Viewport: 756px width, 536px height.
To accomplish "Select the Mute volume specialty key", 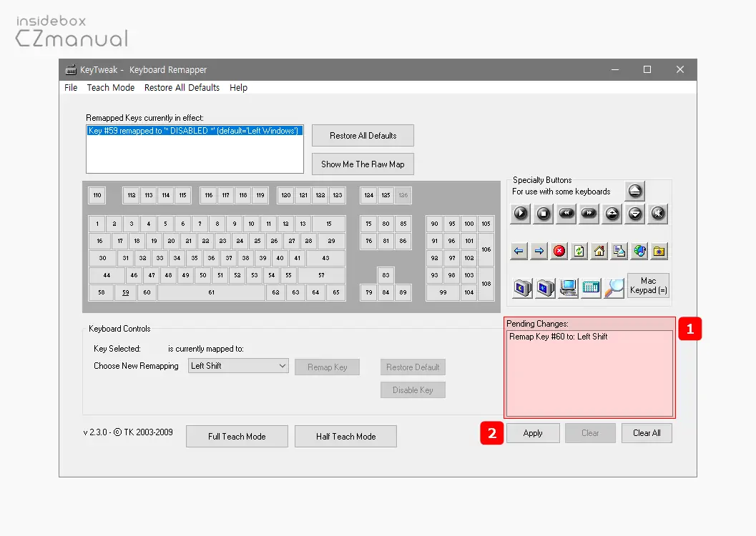I will pyautogui.click(x=657, y=213).
